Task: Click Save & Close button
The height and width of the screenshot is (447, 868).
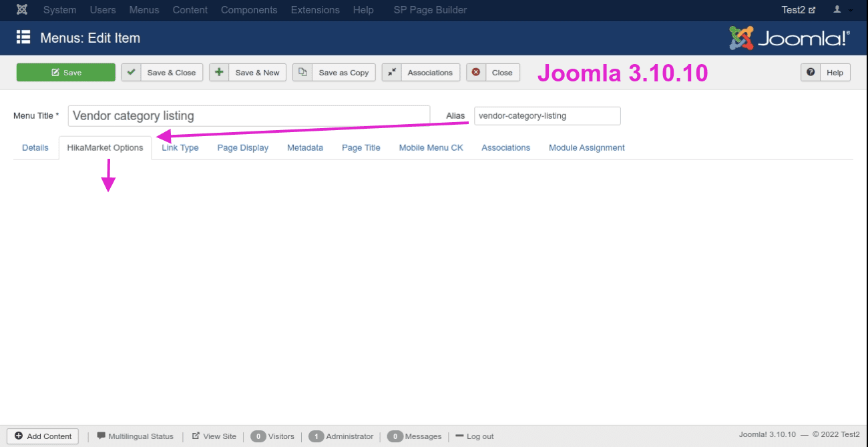Action: [162, 73]
